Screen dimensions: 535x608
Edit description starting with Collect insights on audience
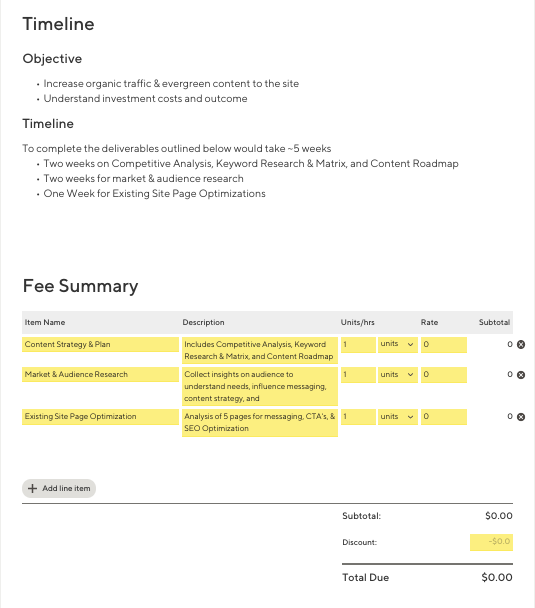260,386
